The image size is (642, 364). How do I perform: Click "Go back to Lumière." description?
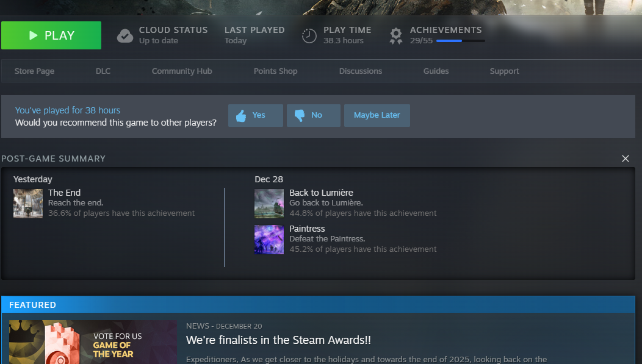(x=326, y=203)
